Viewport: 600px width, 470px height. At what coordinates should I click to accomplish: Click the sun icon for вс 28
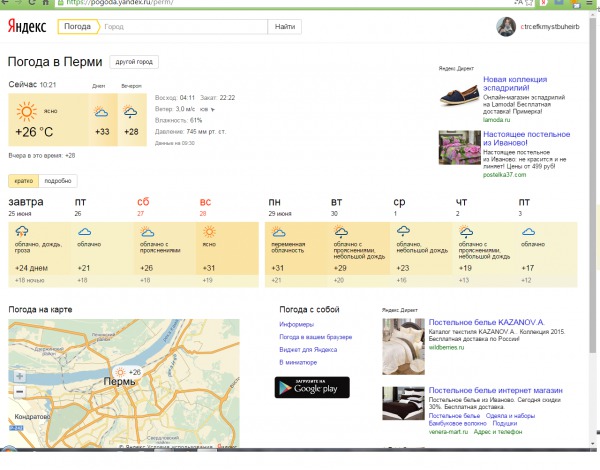[x=209, y=232]
